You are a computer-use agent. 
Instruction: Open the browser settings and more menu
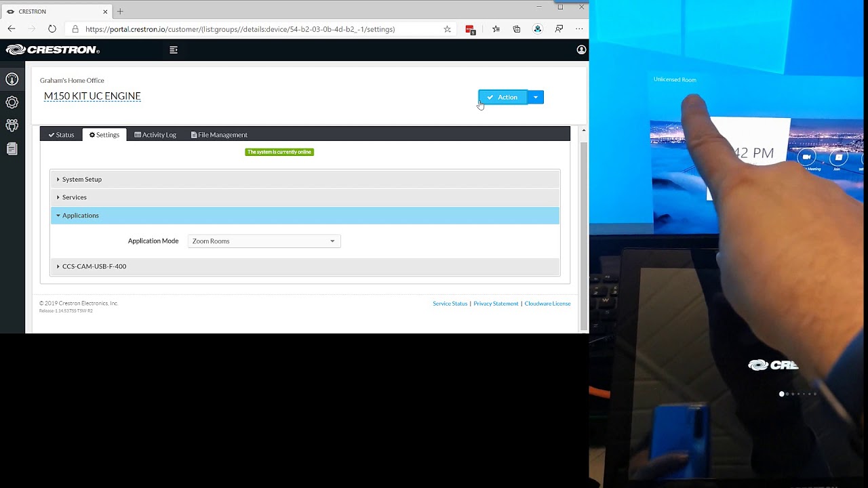(579, 29)
